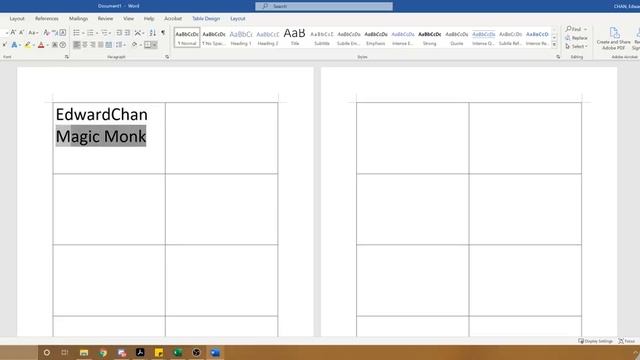Screen dimensions: 640x360
Task: Toggle numbered list
Action: click(90, 33)
